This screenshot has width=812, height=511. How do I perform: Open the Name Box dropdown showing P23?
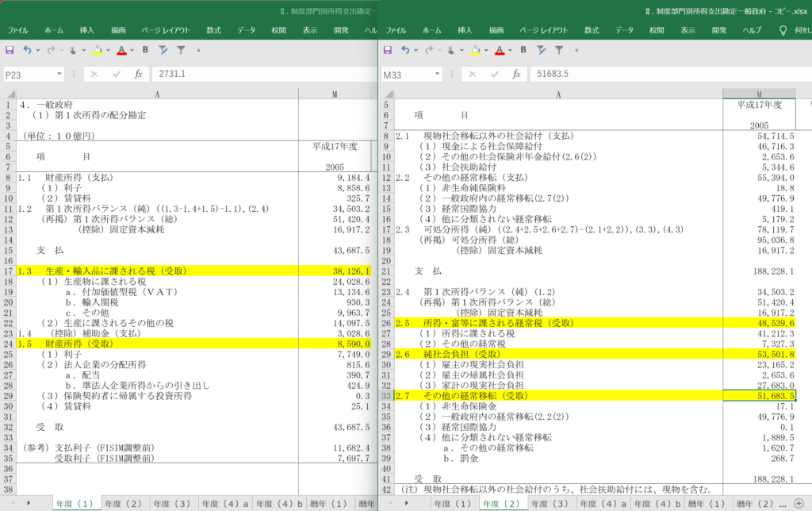tap(59, 75)
